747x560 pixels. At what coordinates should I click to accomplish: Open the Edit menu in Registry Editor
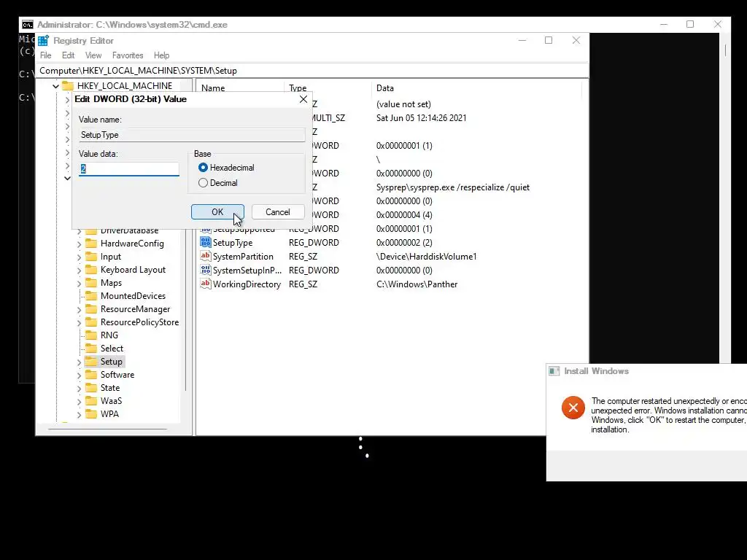[68, 55]
